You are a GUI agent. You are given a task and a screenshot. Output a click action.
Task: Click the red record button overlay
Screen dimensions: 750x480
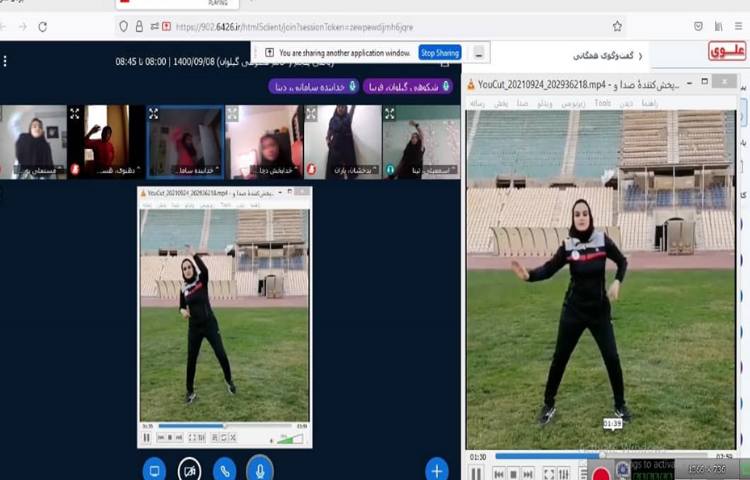click(x=601, y=472)
